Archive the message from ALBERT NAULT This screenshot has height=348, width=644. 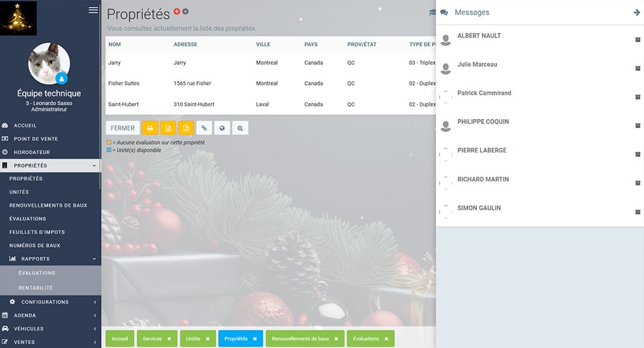click(x=638, y=40)
